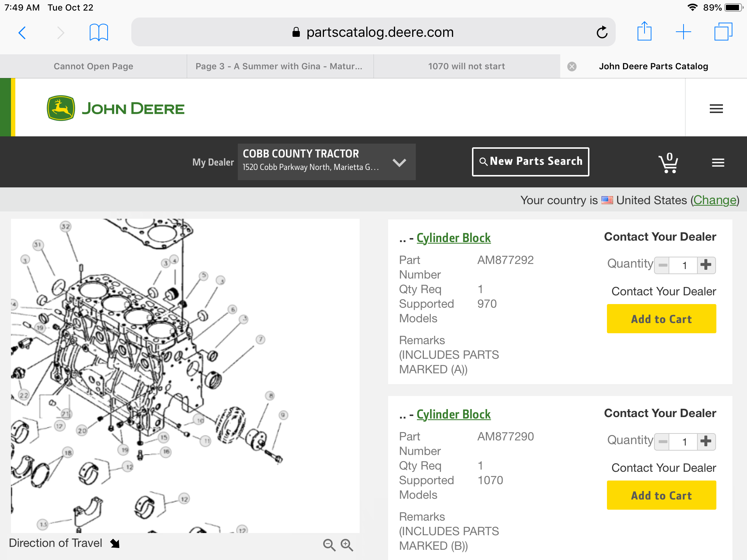The height and width of the screenshot is (560, 747).
Task: Select the John Deere Parts Catalog tab
Action: click(654, 66)
